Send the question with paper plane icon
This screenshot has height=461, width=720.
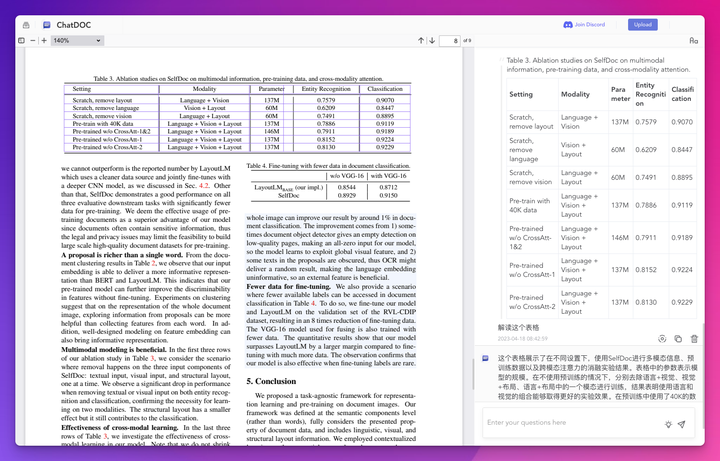[681, 424]
